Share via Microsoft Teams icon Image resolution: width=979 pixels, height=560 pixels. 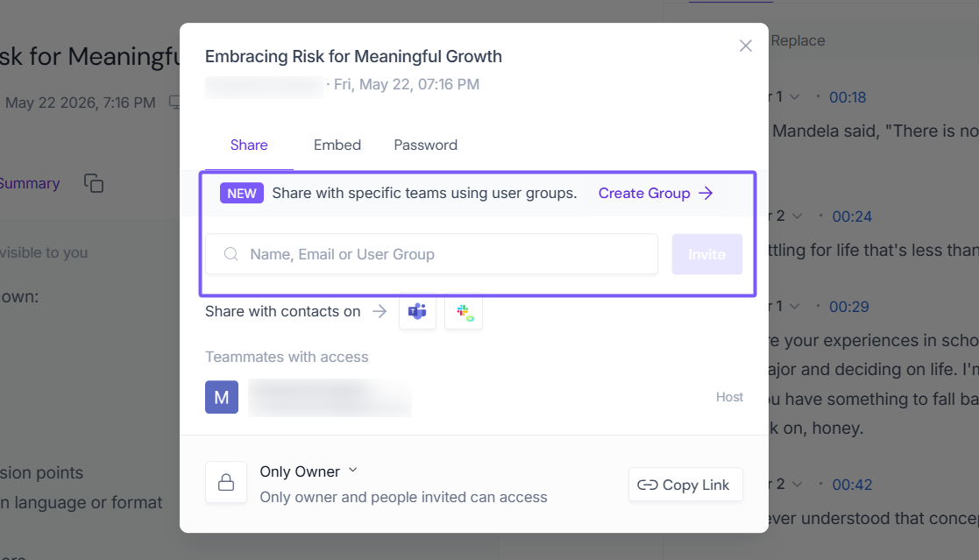[x=417, y=311]
